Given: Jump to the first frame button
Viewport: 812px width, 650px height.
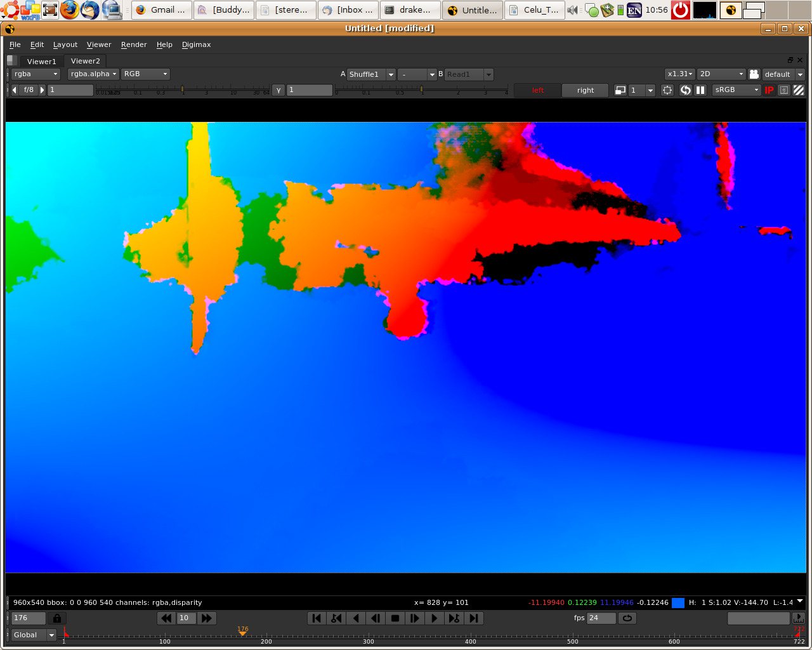Looking at the screenshot, I should click(317, 618).
